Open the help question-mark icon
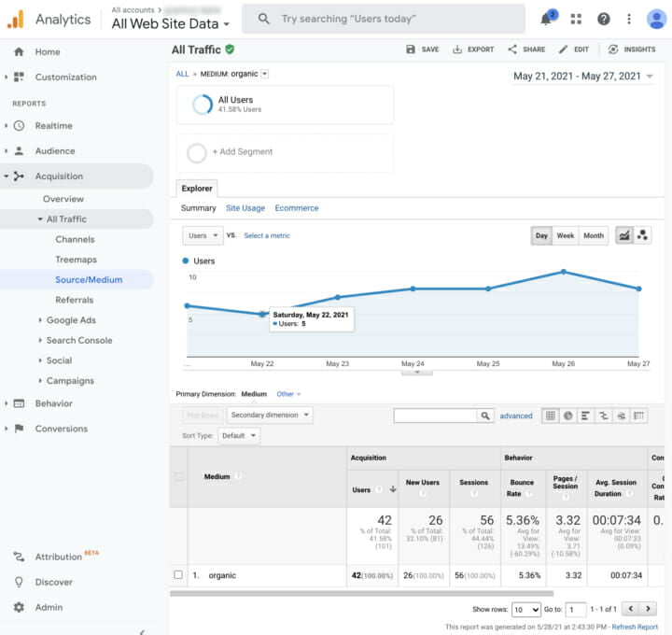 (x=604, y=19)
